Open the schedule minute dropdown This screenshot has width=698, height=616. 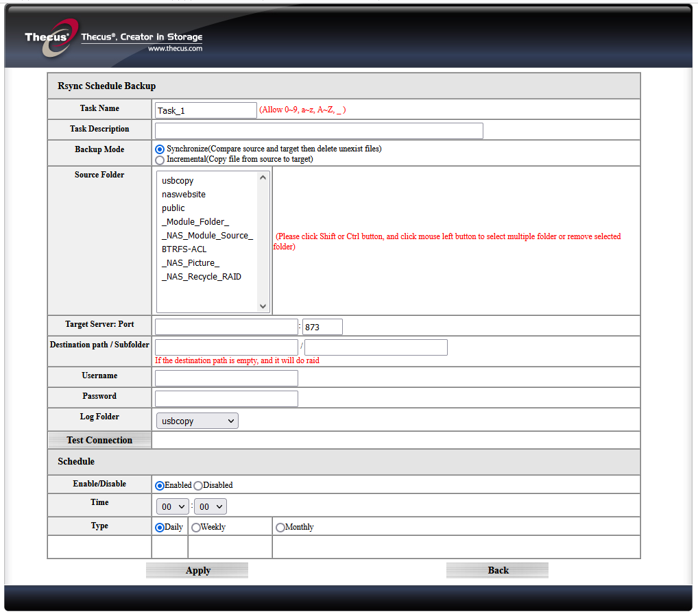(210, 506)
